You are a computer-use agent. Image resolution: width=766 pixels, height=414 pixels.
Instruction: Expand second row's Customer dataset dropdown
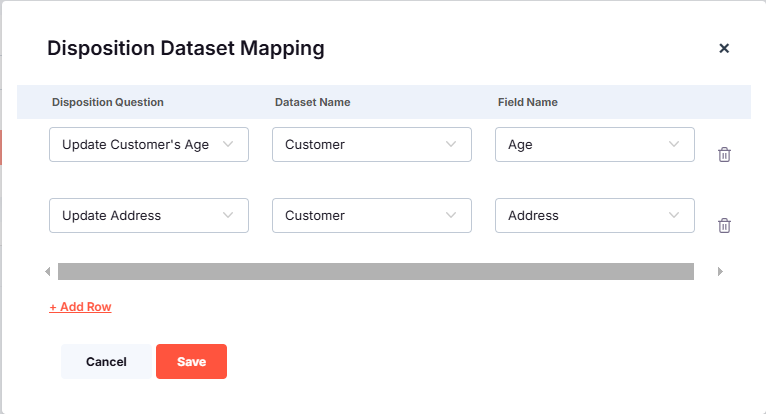coord(371,215)
